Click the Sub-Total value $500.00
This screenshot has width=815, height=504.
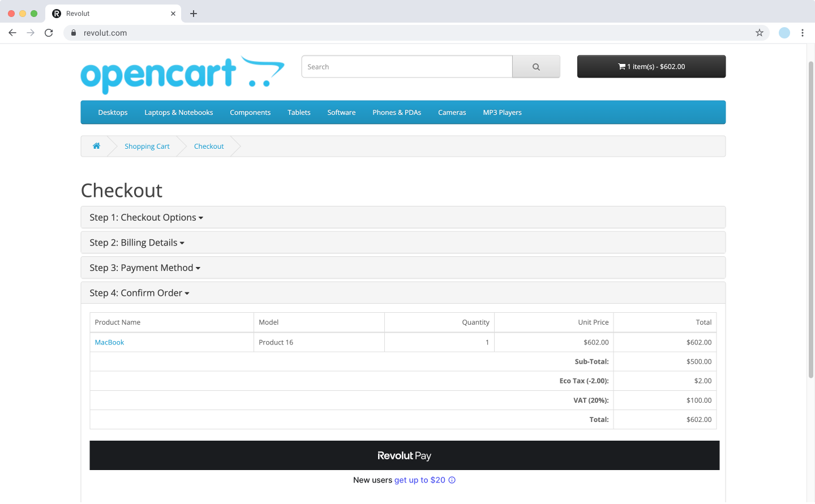point(699,362)
